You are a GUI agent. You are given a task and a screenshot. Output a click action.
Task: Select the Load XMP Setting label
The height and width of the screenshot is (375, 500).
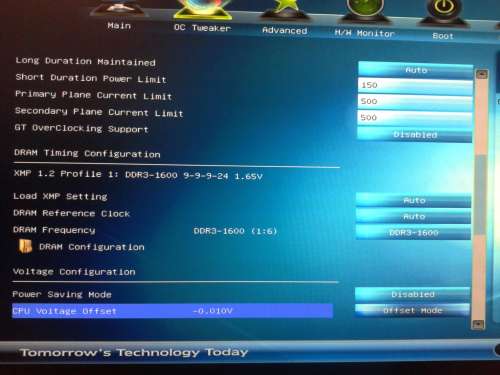60,196
